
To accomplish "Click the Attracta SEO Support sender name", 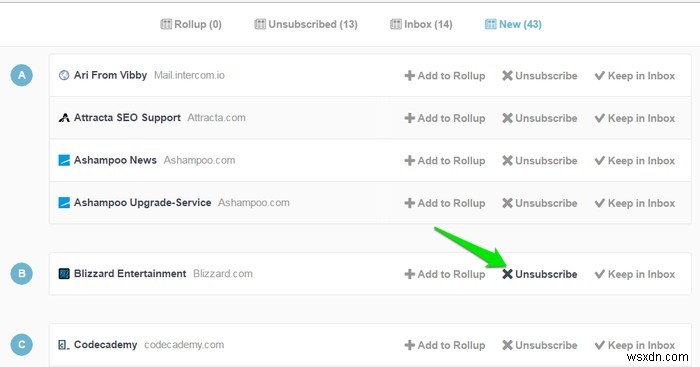I will pos(127,117).
